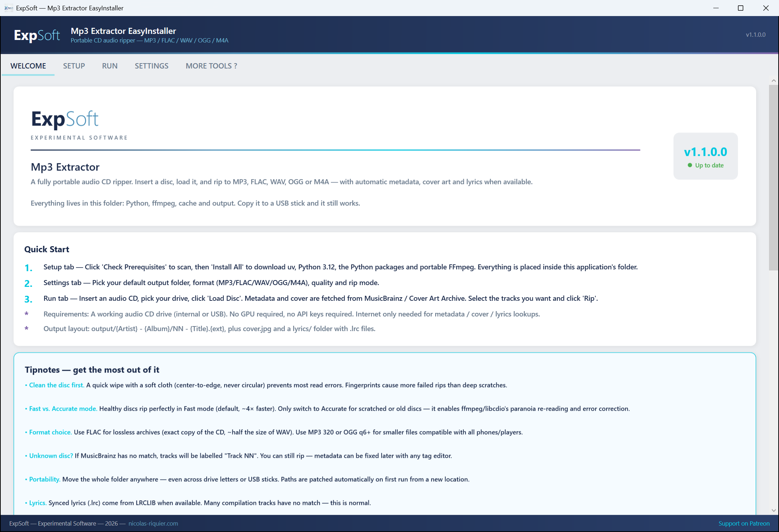Minimize the application window
This screenshot has height=532, width=779.
click(x=715, y=8)
